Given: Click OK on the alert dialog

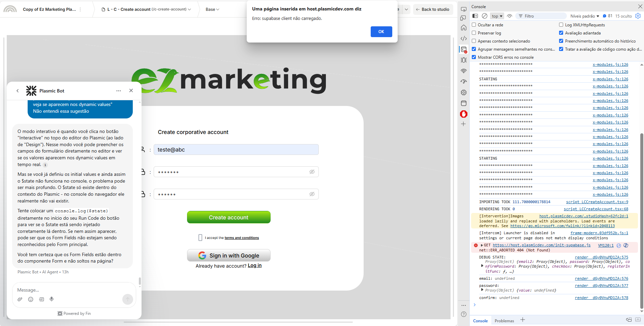Looking at the screenshot, I should [381, 32].
